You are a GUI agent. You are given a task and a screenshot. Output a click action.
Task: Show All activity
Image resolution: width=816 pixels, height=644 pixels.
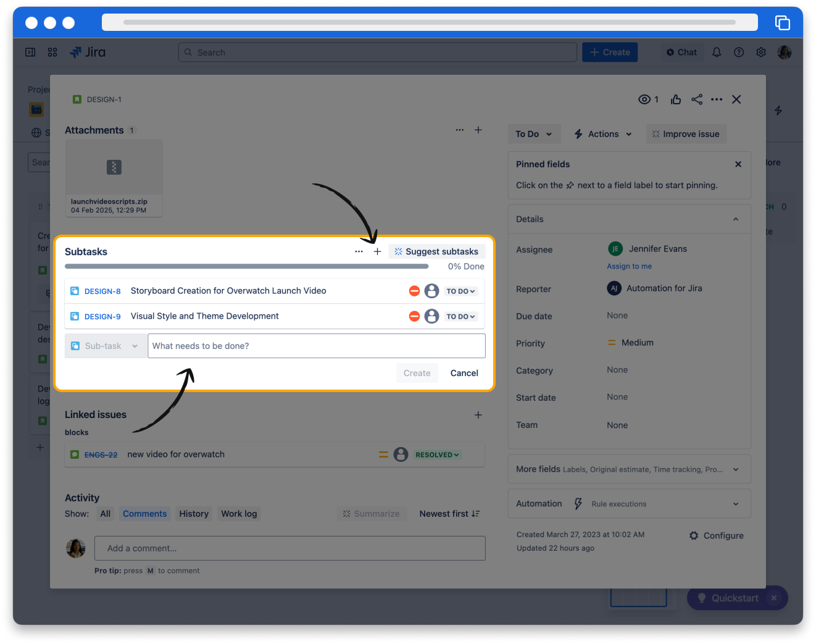[106, 514]
